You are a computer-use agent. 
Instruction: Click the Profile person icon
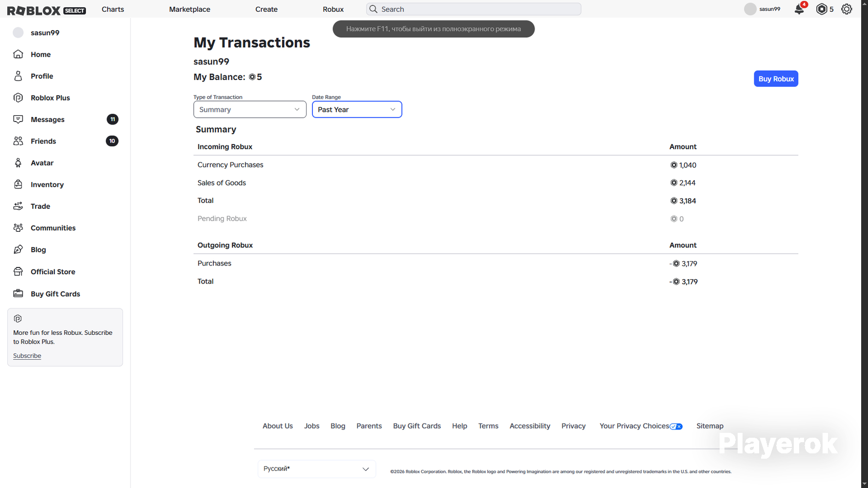pyautogui.click(x=18, y=76)
